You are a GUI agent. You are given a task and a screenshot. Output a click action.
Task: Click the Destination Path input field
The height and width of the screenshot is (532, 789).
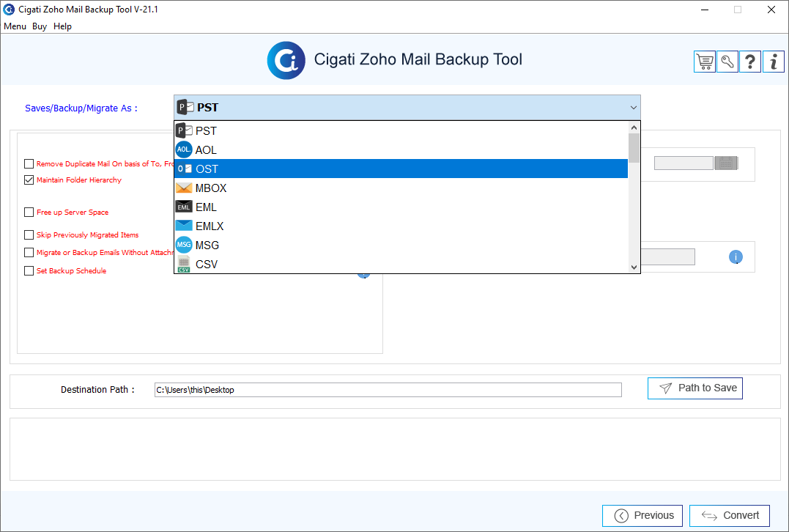pyautogui.click(x=388, y=390)
